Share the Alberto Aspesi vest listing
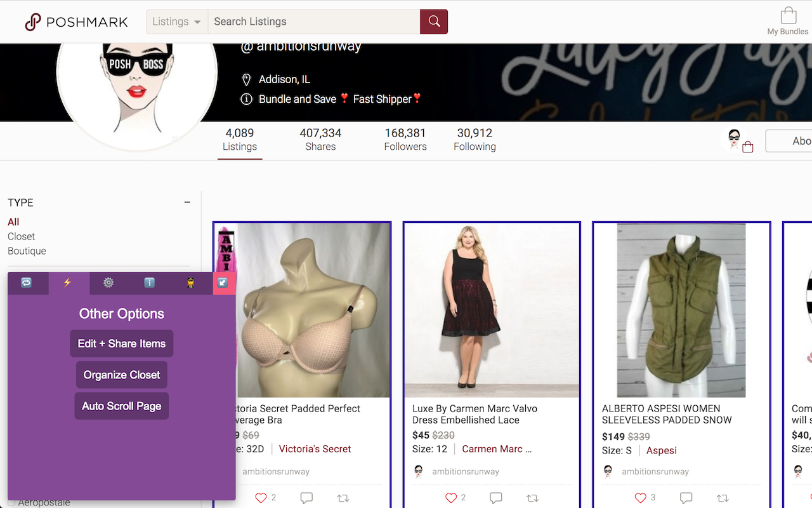The height and width of the screenshot is (508, 812). 723,498
